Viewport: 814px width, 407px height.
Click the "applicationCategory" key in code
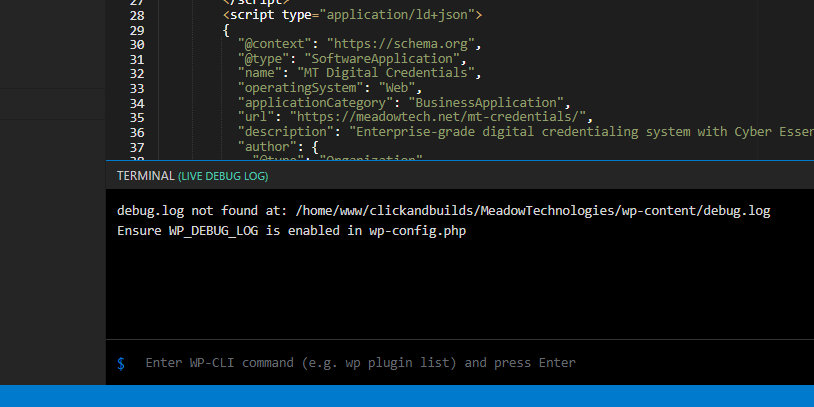click(x=315, y=102)
